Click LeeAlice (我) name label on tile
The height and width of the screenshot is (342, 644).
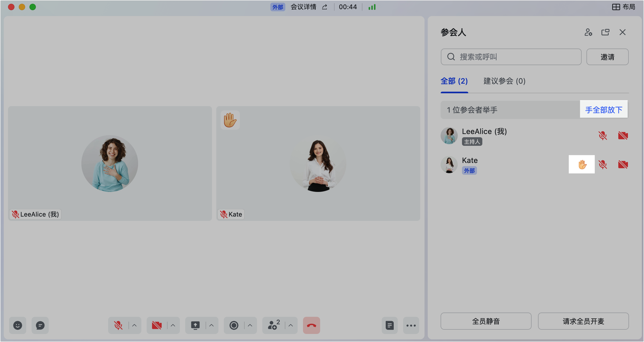coord(35,214)
